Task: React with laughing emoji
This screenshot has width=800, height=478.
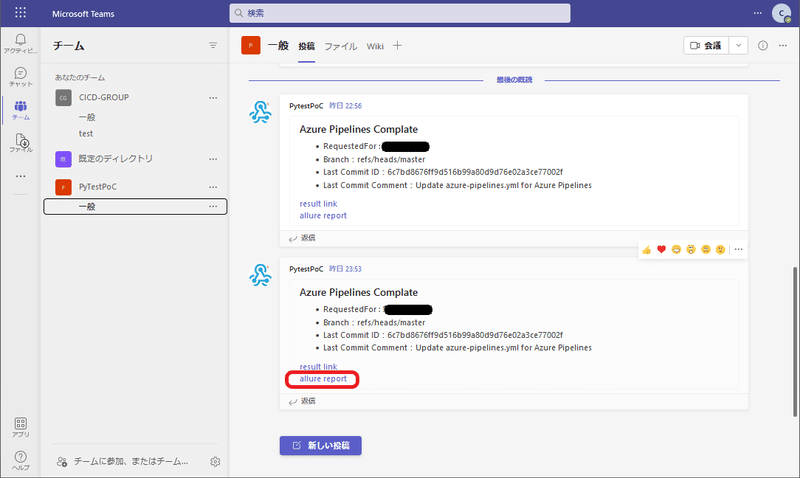Action: [x=676, y=249]
